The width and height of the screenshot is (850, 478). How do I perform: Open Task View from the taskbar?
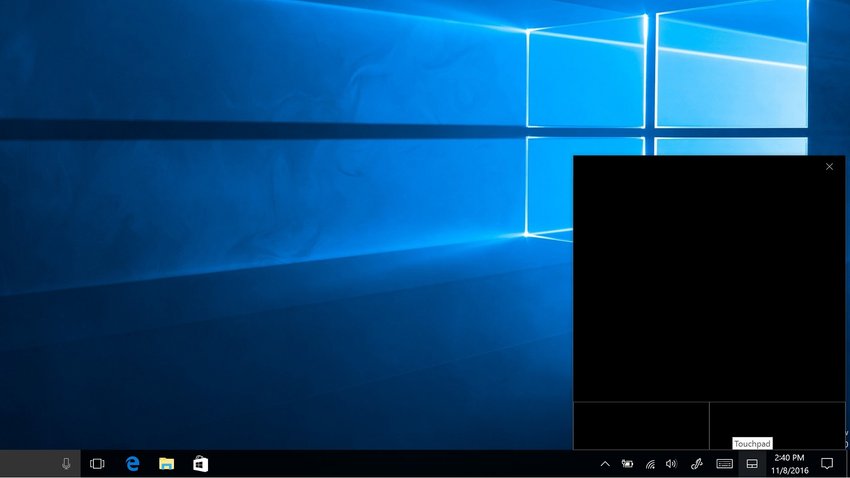[97, 464]
